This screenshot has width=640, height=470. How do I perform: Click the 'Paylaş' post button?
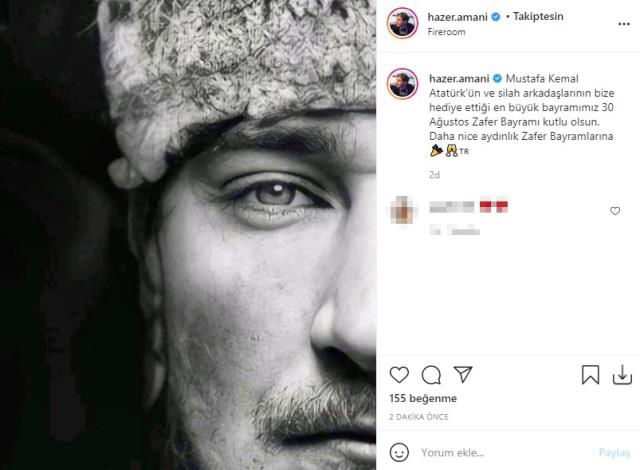(x=614, y=452)
